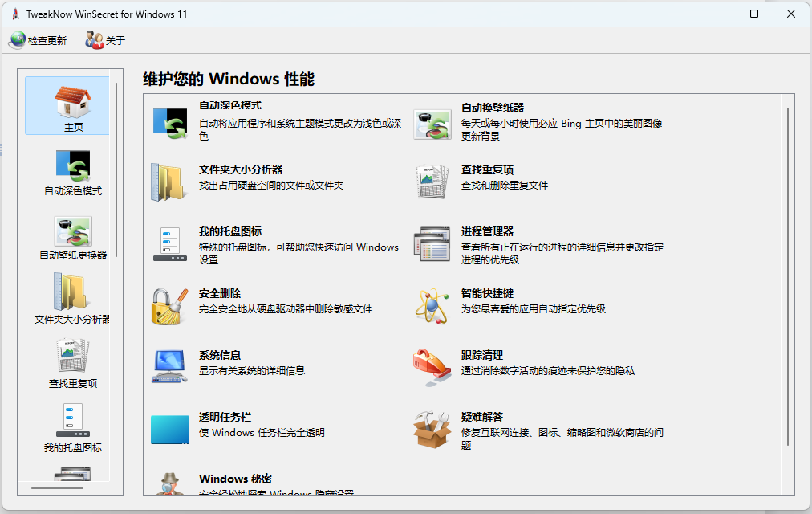Click the 安全删除 padlock and broom icon
Image resolution: width=812 pixels, height=514 pixels.
170,306
